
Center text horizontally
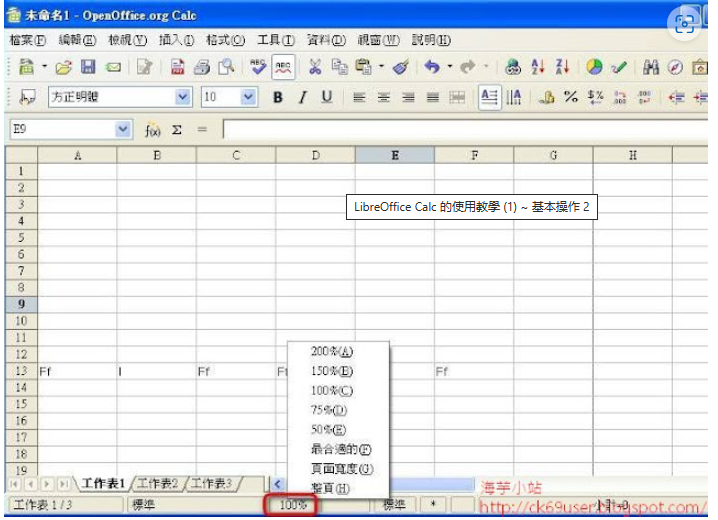pyautogui.click(x=384, y=97)
